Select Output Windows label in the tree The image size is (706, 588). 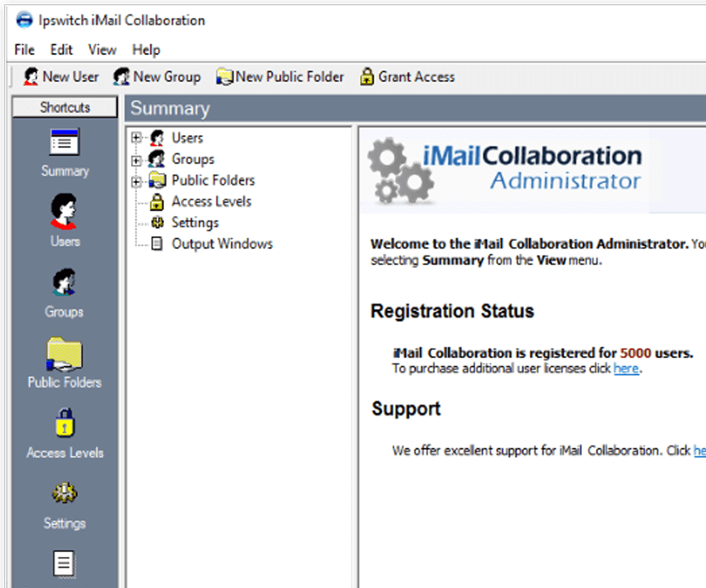pos(222,244)
